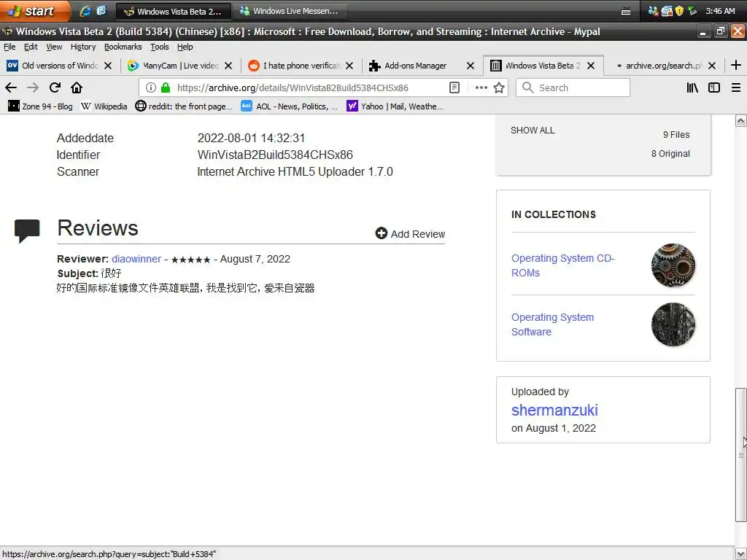Open AOL News bookmark
The image size is (747, 560).
[289, 106]
